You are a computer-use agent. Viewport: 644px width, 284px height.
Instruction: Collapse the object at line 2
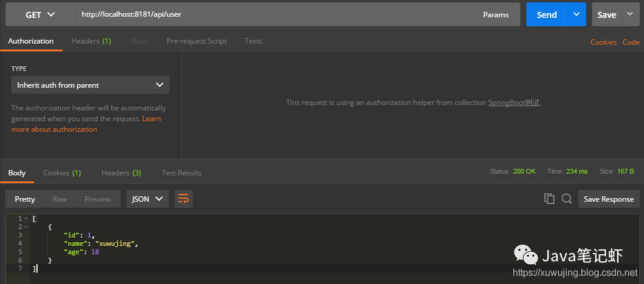click(x=26, y=227)
